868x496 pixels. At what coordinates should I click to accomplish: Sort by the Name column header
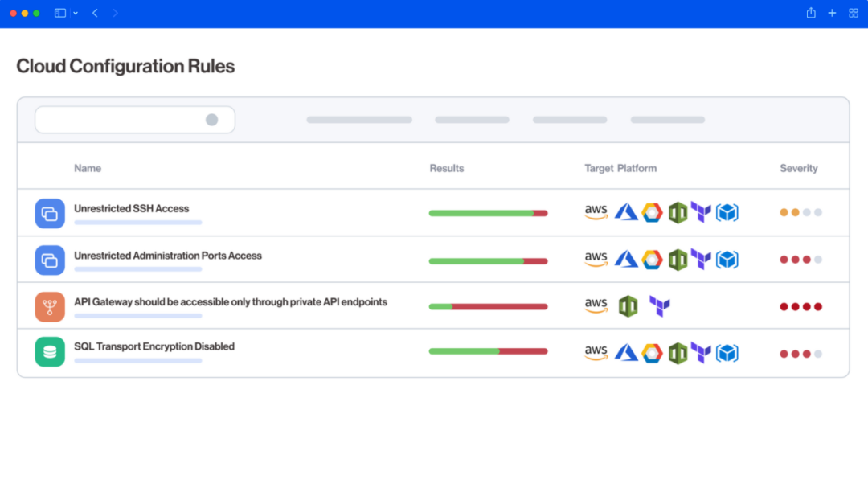click(x=88, y=168)
